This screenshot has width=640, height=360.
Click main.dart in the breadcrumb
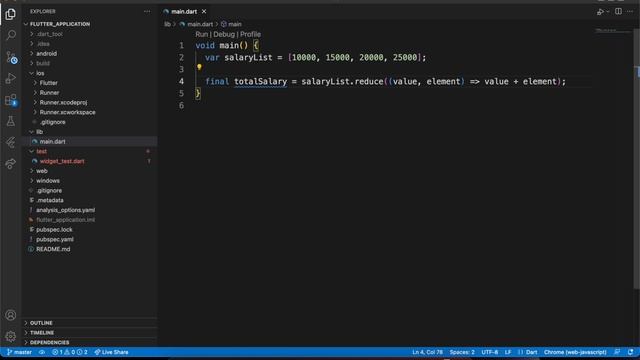(x=200, y=24)
